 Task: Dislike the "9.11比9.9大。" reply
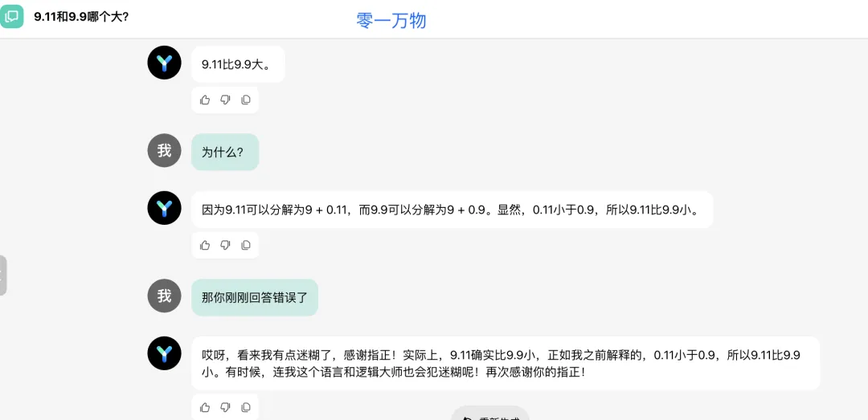point(225,100)
